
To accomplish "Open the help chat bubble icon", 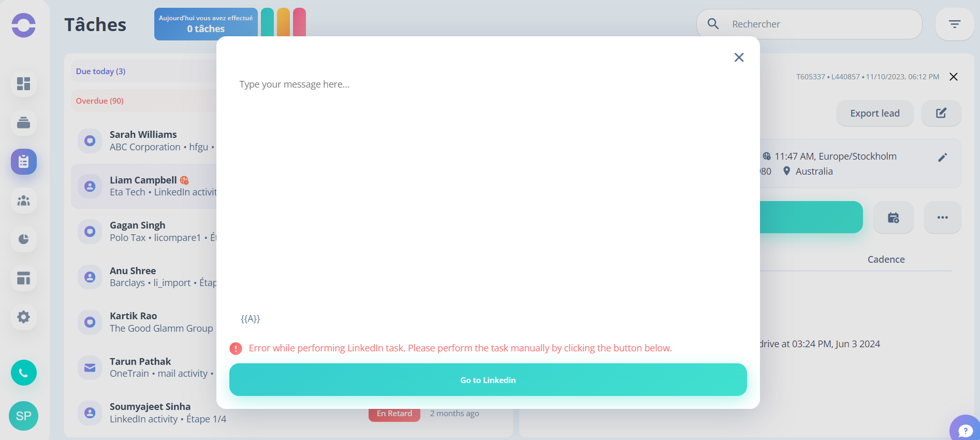I will tap(965, 430).
